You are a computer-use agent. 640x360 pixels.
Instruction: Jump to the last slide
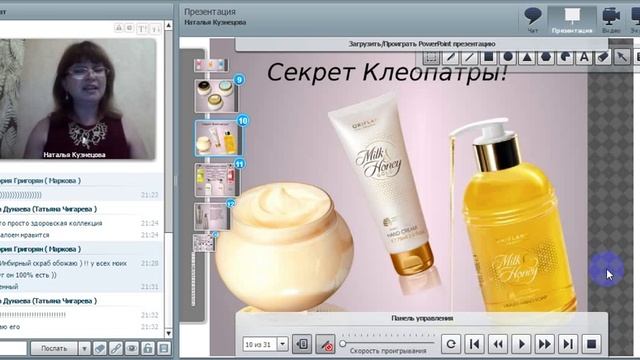coord(568,344)
